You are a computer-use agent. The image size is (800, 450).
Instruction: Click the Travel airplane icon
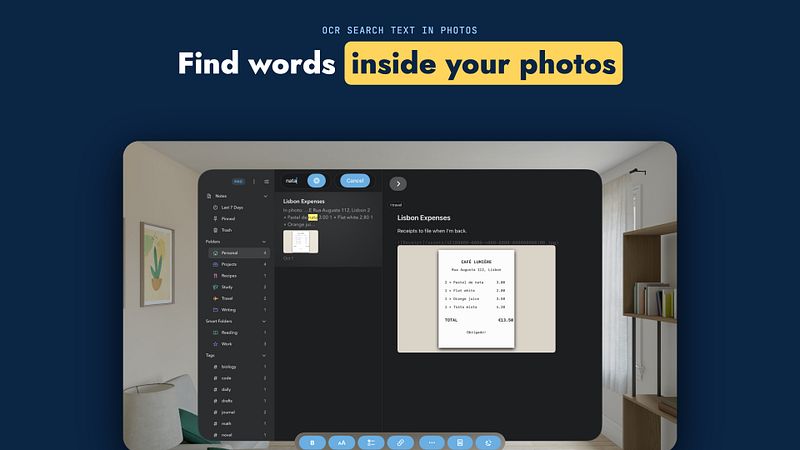(215, 298)
